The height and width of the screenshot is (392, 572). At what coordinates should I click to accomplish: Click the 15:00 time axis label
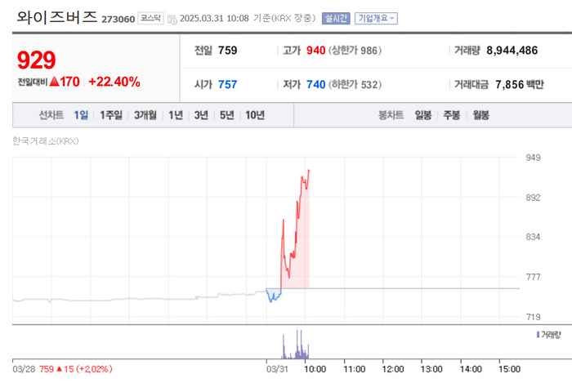509,369
